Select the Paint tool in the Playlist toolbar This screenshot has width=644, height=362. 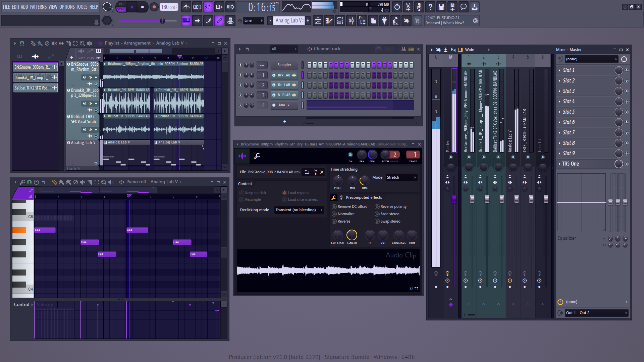[39, 43]
